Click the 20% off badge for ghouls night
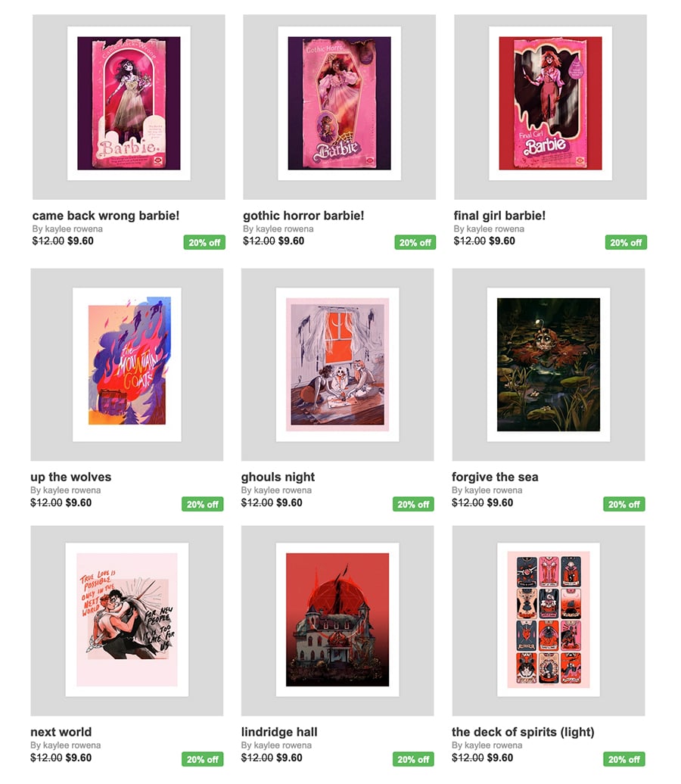The image size is (681, 784). (413, 504)
